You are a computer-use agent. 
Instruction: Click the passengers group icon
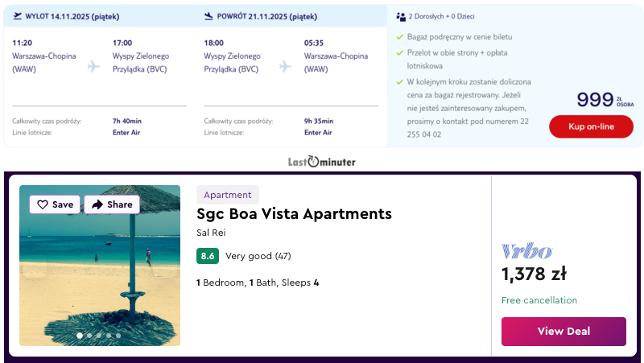point(401,15)
